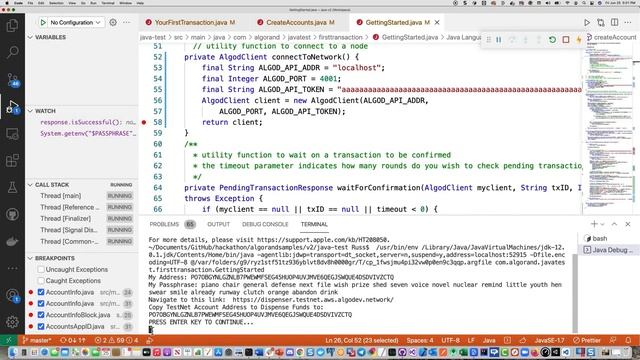The image size is (640, 360).
Task: Open Manage gear in activity bar
Action: [12, 322]
